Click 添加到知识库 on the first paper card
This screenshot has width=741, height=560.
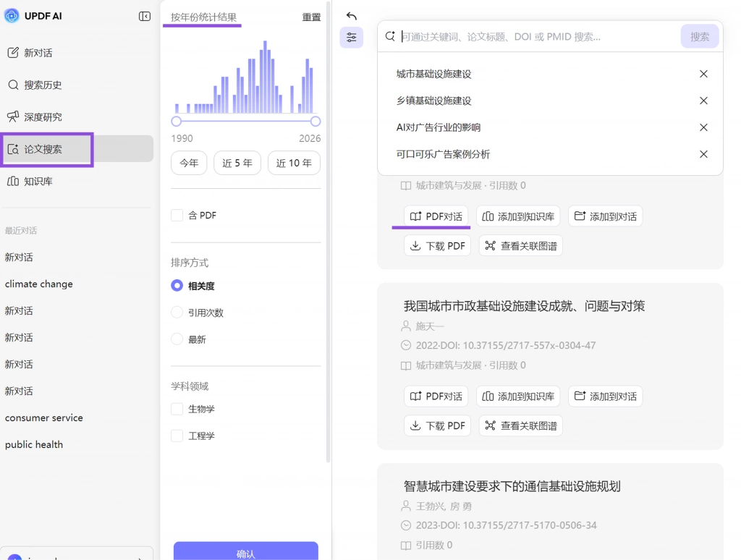click(x=518, y=216)
